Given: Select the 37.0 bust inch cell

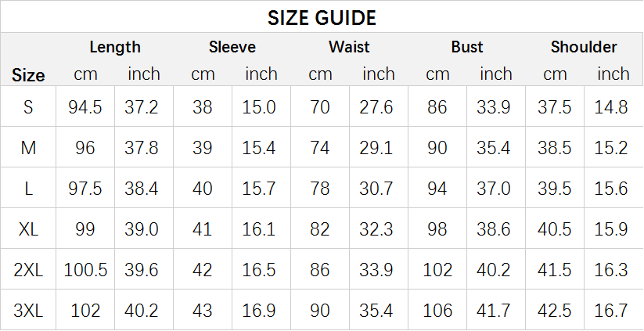Looking at the screenshot, I should [x=493, y=189].
